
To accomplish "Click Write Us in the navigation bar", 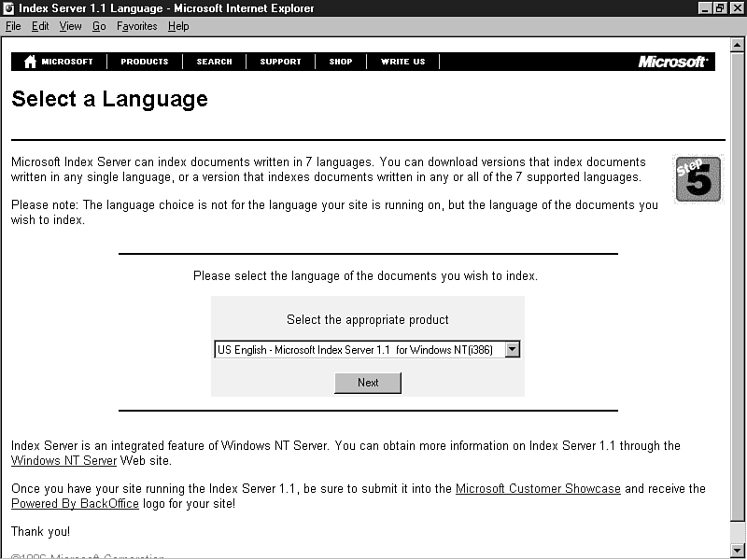I will tap(402, 62).
